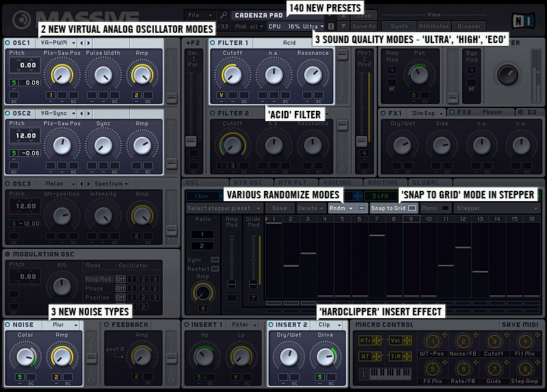Click the SAVE MIDI button
The height and width of the screenshot is (392, 547).
click(x=520, y=325)
